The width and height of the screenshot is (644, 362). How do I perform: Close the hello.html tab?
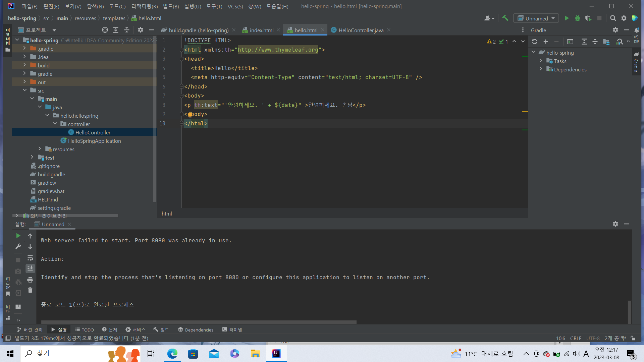[x=323, y=30]
